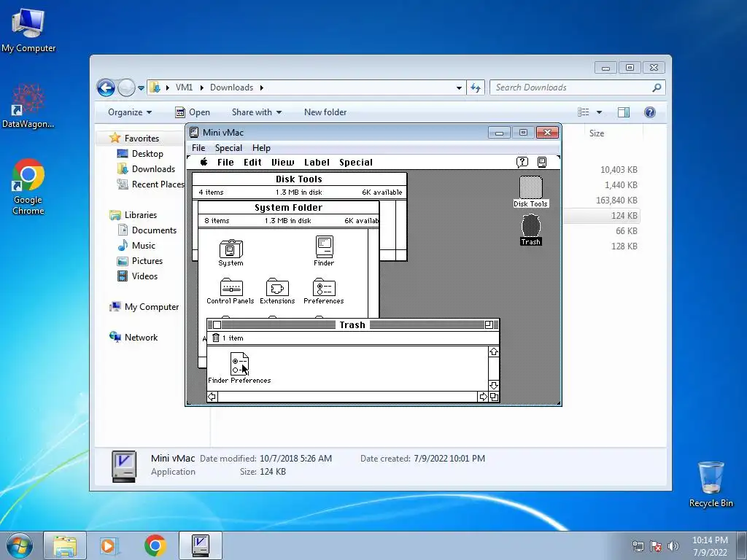Click the Open toolbar button
Image resolution: width=747 pixels, height=560 pixels.
[x=193, y=112]
